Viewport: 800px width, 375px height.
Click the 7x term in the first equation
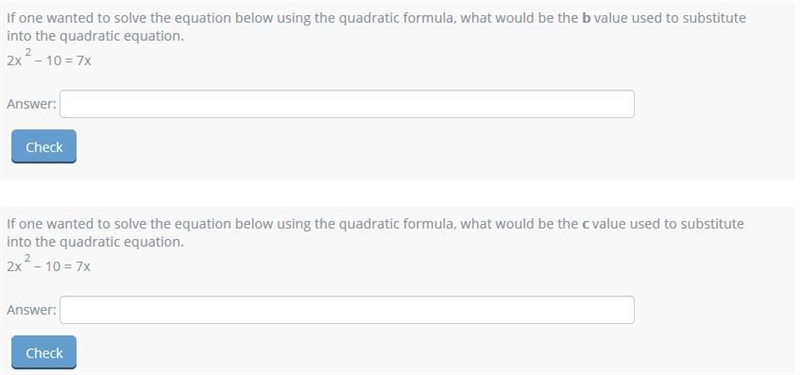pos(84,61)
